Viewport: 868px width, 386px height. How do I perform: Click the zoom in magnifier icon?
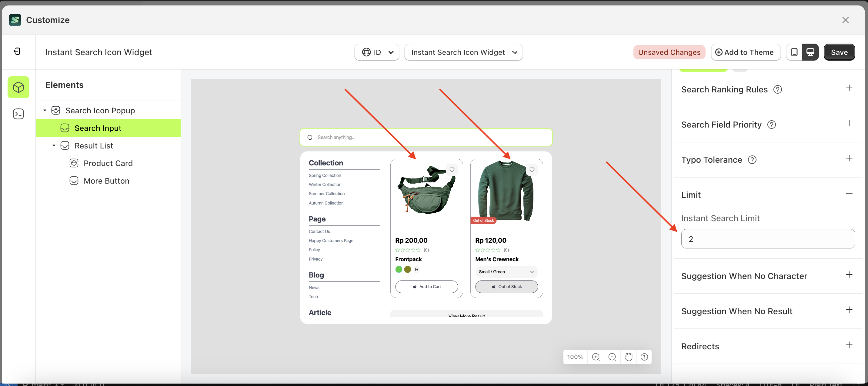(596, 357)
